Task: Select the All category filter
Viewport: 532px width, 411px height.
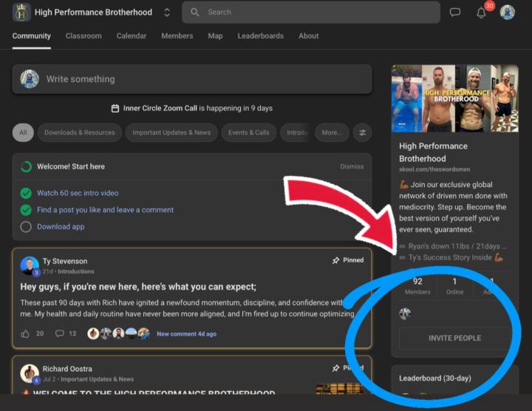Action: pos(23,132)
